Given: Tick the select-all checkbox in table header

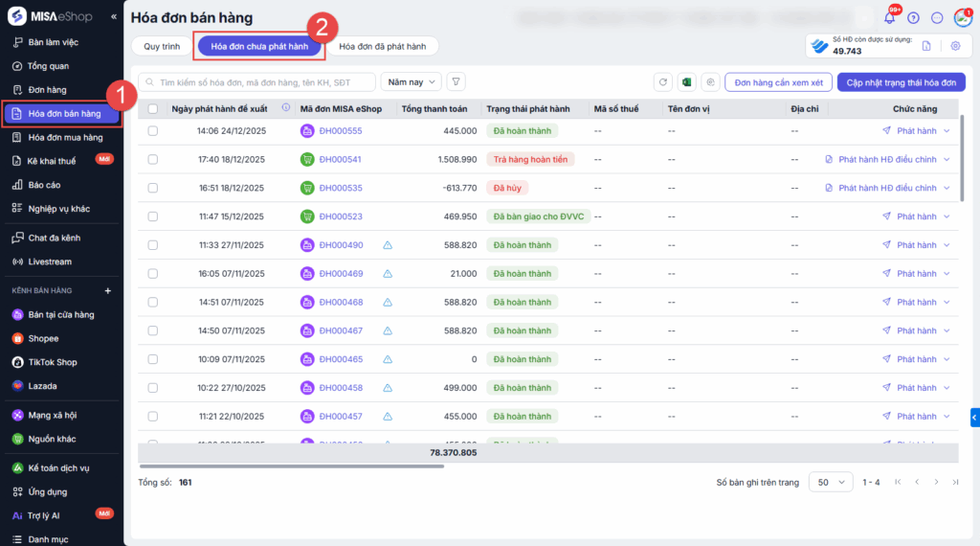Looking at the screenshot, I should pyautogui.click(x=153, y=109).
